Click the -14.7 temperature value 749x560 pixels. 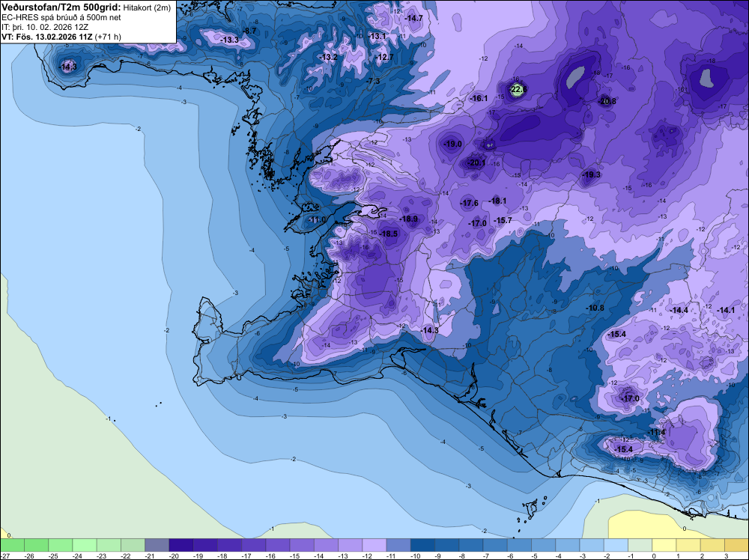(413, 18)
